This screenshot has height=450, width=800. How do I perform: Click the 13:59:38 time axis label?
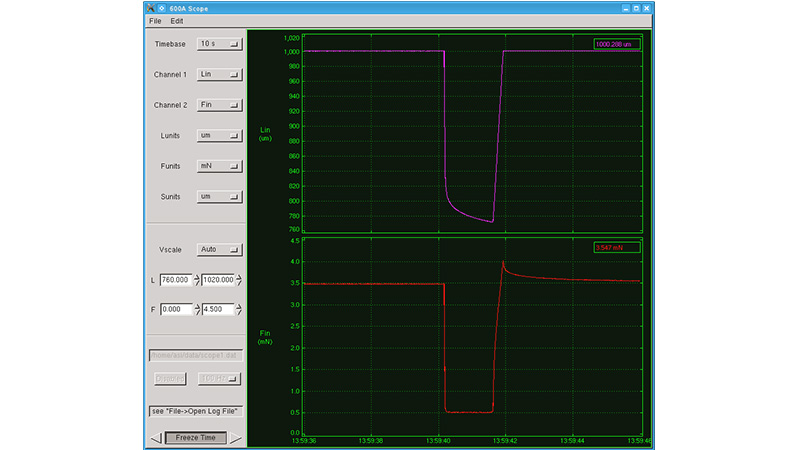tap(371, 440)
